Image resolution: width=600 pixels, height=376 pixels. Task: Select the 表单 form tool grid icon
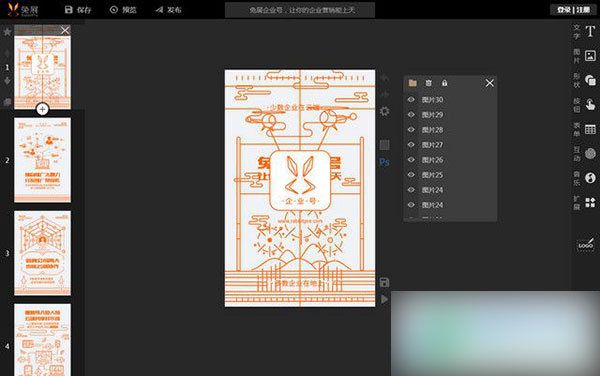[x=590, y=129]
